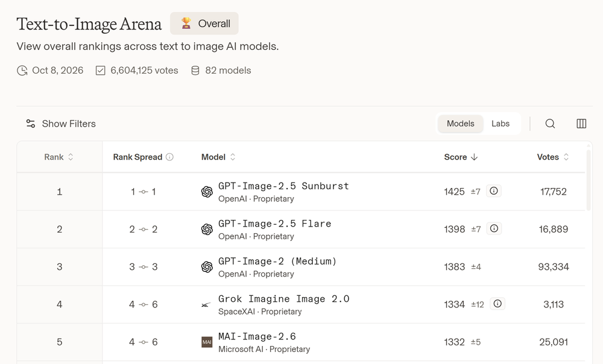
Task: Click SpaceXAI logo beside Grok Imagine
Action: [206, 305]
